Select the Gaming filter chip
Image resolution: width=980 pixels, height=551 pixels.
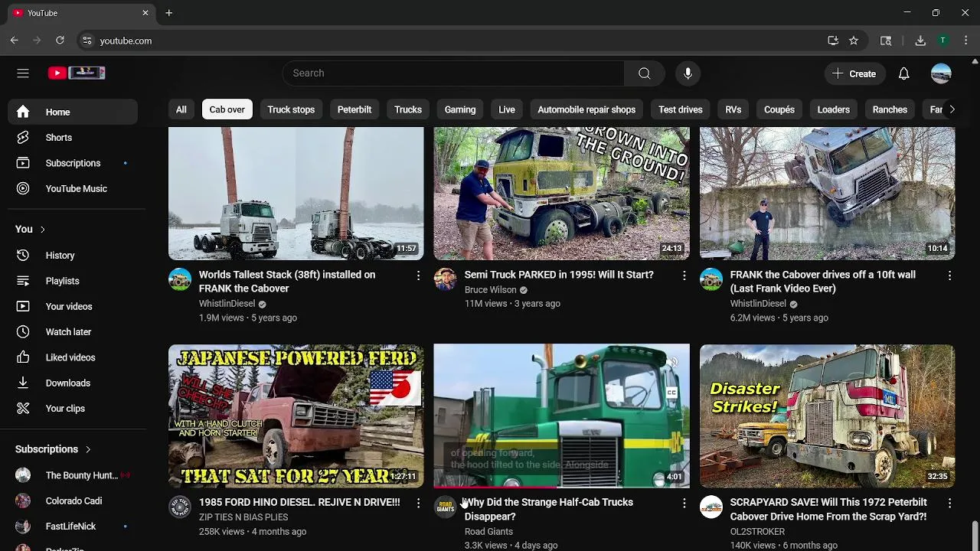tap(460, 109)
